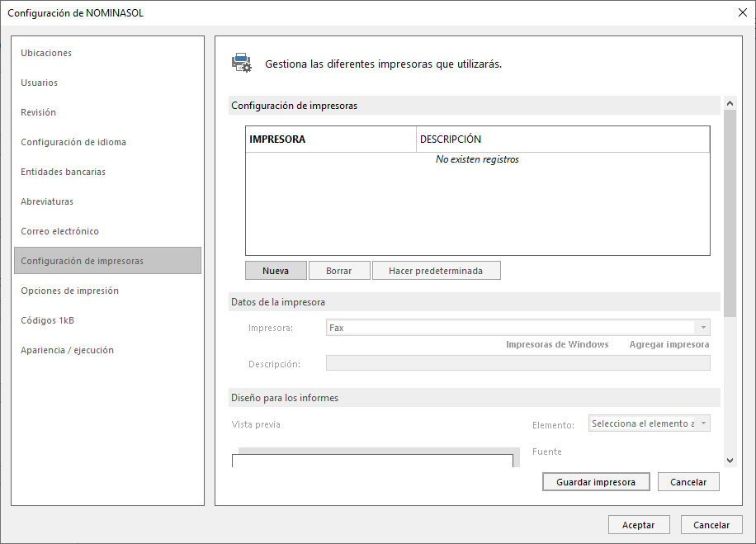Click Hacer predeterminada button
This screenshot has height=544, width=756.
(436, 271)
